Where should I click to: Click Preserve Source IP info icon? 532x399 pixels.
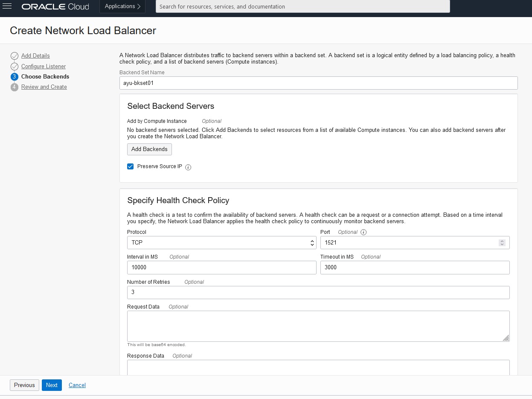tap(188, 167)
